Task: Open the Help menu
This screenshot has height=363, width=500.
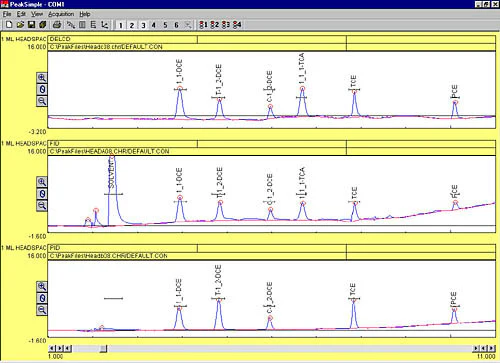Action: (85, 14)
